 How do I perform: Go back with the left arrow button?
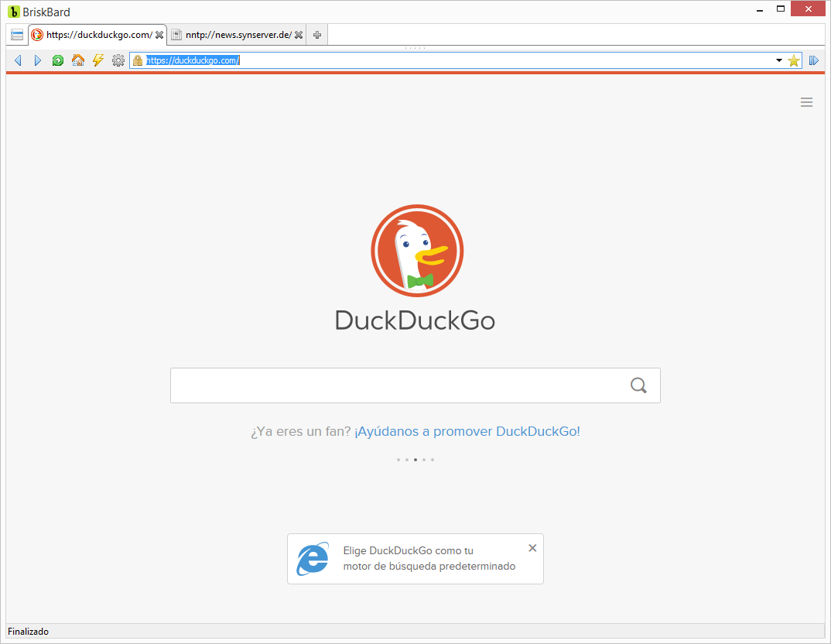pos(18,60)
